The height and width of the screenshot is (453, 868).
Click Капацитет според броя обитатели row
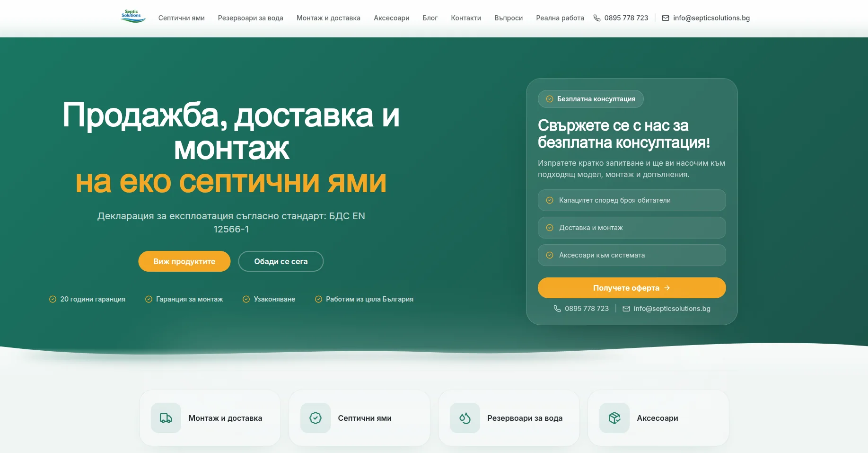pyautogui.click(x=632, y=200)
